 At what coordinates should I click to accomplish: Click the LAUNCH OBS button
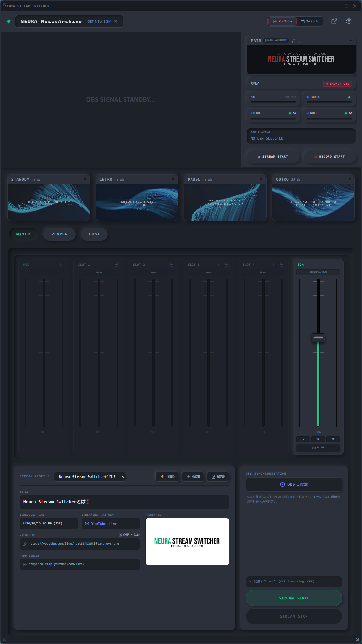pos(337,84)
